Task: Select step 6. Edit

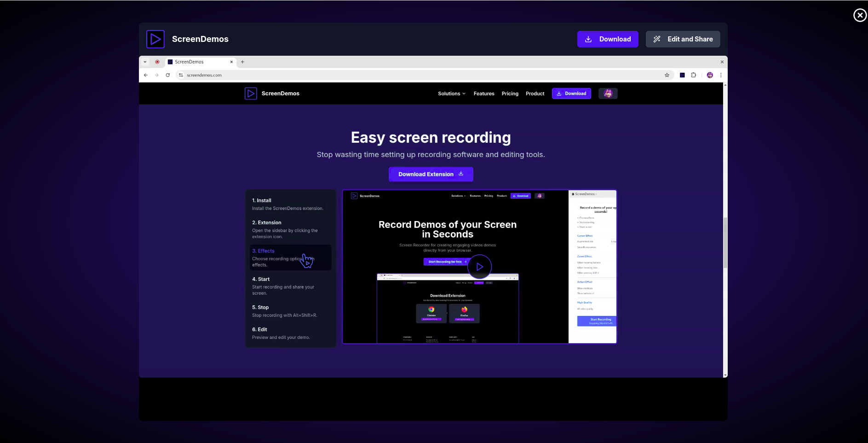Action: [291, 333]
